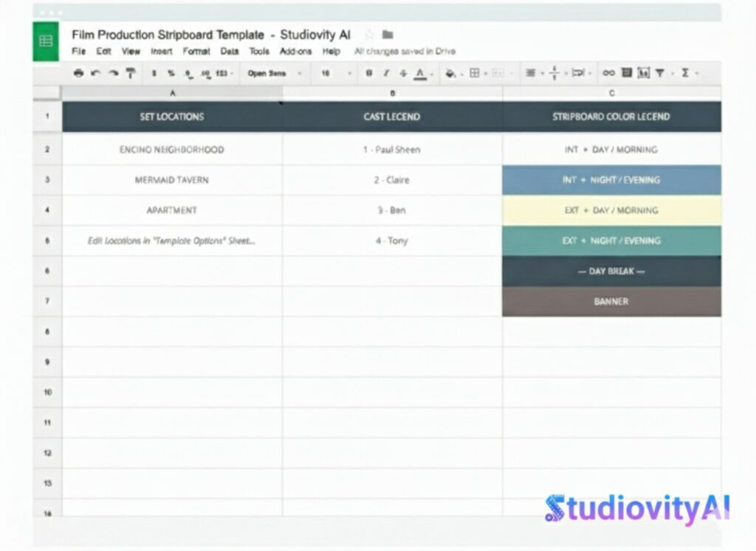
Task: Select the Paint format tool
Action: [131, 73]
